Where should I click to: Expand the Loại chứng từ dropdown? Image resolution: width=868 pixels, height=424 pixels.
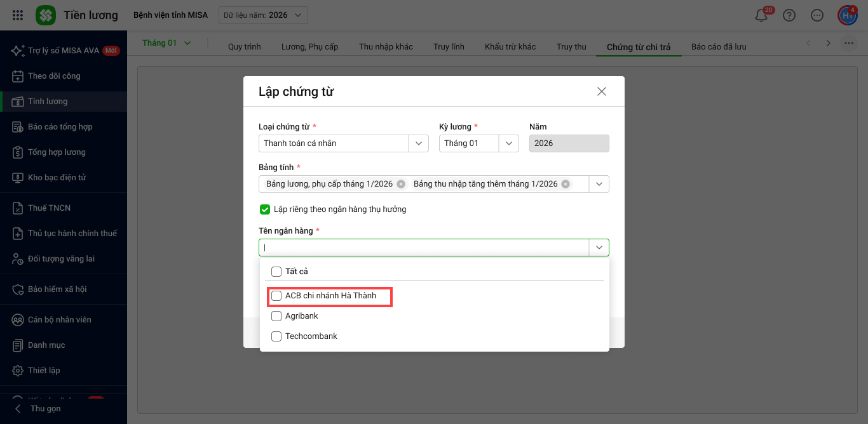click(x=418, y=143)
